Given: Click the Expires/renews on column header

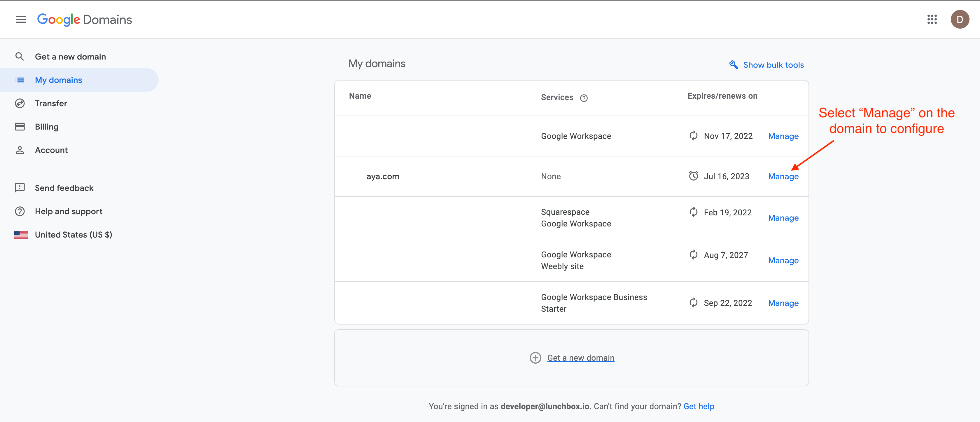Looking at the screenshot, I should [x=722, y=96].
